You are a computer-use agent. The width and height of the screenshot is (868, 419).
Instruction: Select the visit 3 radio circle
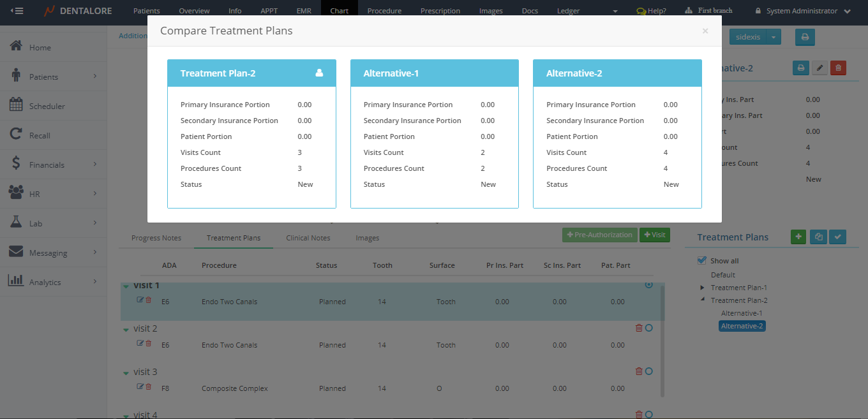tap(648, 371)
